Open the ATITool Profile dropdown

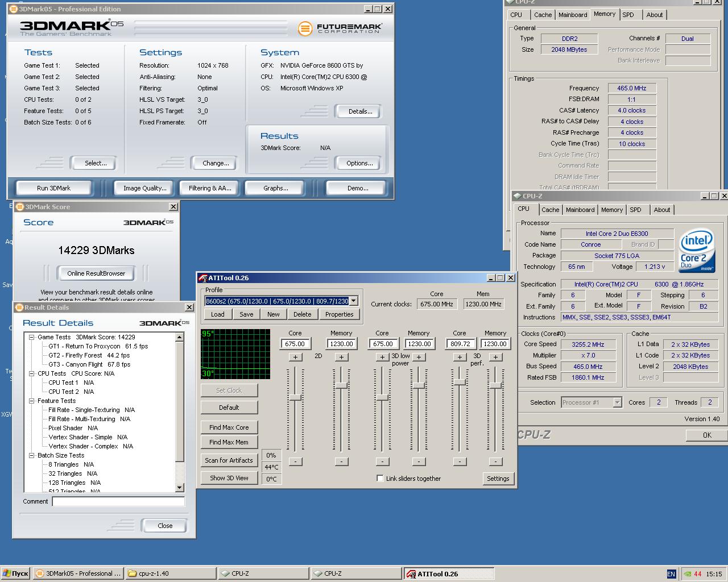(353, 301)
